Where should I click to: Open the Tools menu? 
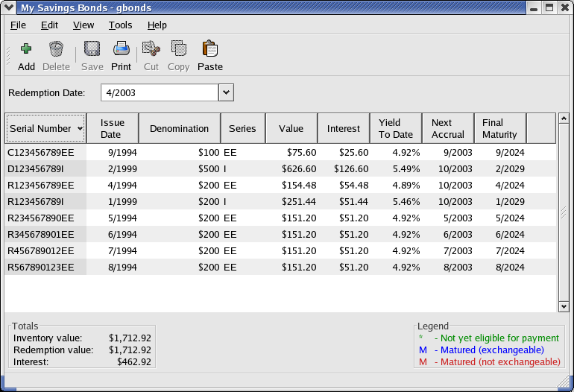point(120,25)
